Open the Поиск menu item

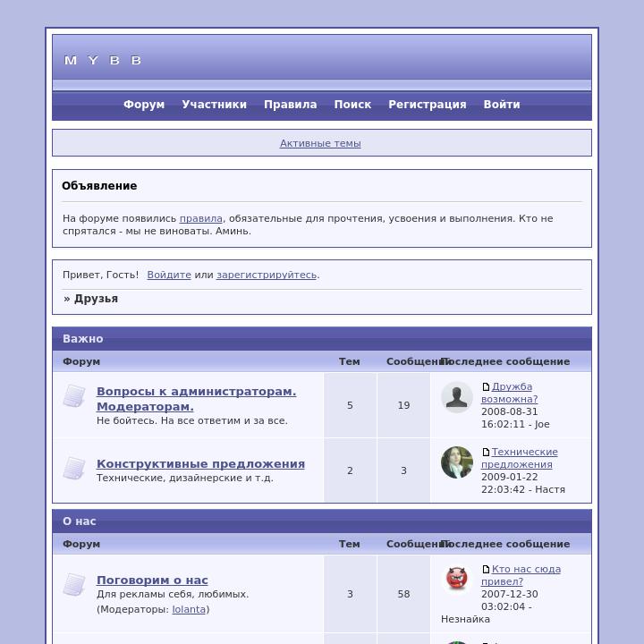tap(352, 105)
